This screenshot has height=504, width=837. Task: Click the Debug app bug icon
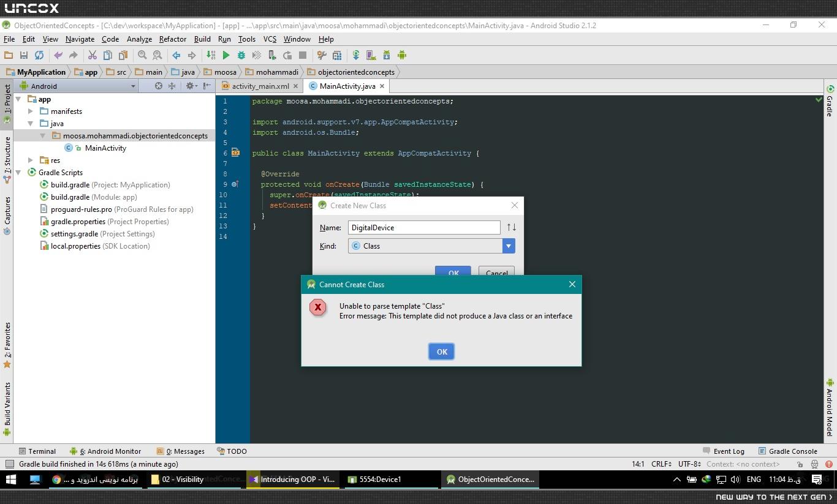point(241,55)
